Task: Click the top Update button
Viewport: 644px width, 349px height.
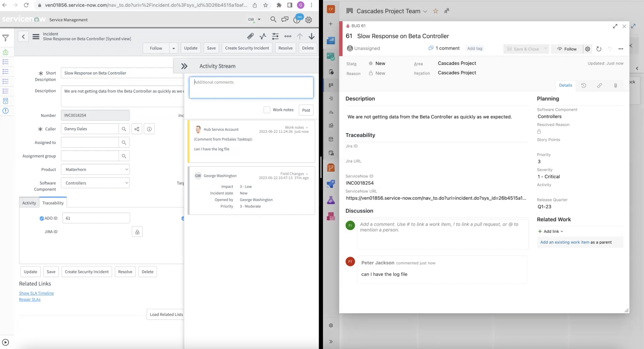Action: tap(191, 48)
